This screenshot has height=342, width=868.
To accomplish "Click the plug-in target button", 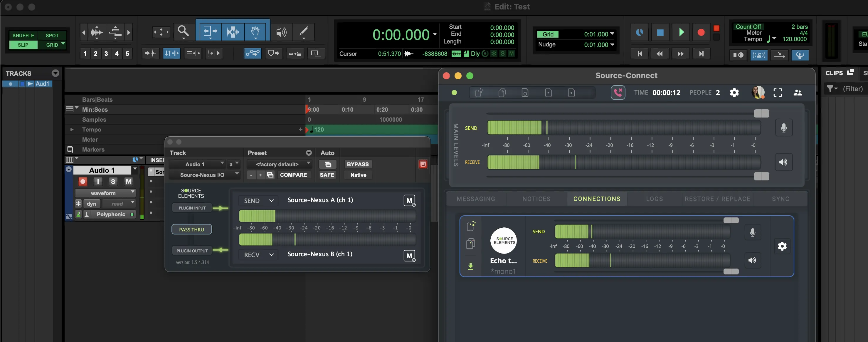I will 423,164.
